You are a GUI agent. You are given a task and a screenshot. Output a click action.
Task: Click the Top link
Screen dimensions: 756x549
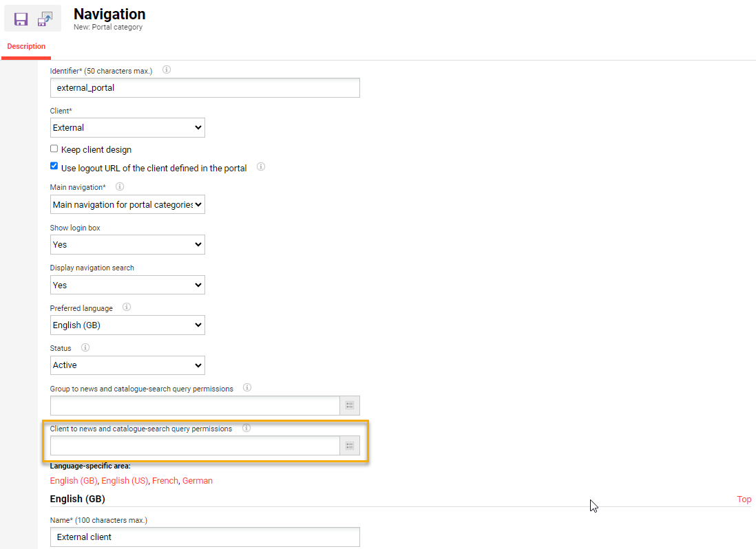click(744, 499)
